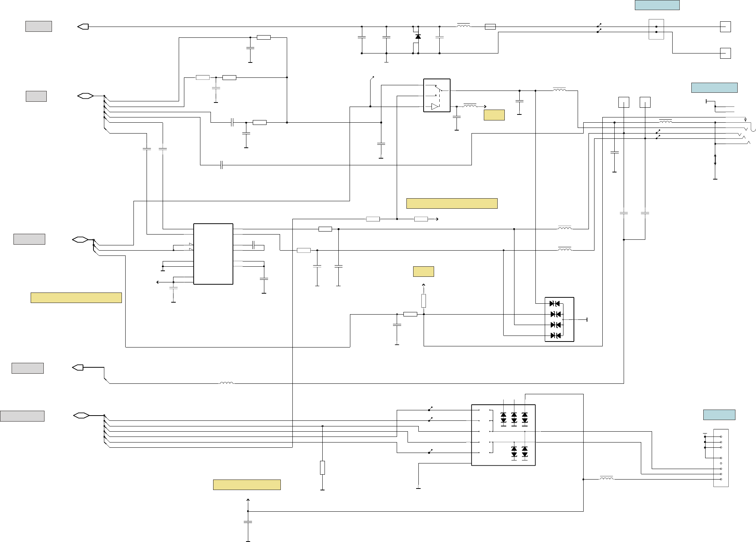Screen dimensions: 756x542
Task: Select the capacitor at the very bottom of sheet
Action: (248, 522)
